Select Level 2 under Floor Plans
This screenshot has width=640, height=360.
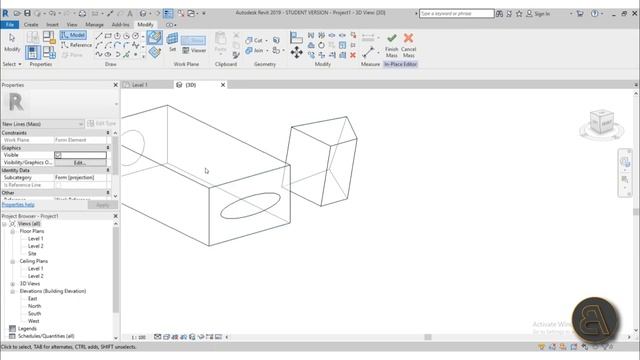coord(36,246)
